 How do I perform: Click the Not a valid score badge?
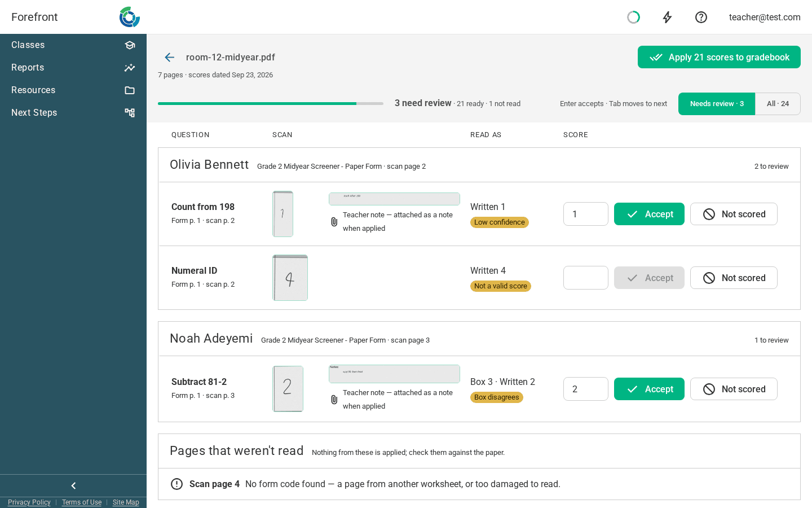(501, 286)
